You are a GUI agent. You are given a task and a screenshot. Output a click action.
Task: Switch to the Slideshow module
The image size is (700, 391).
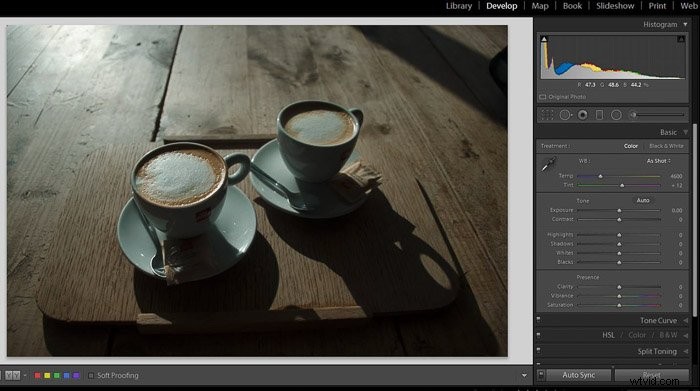(x=615, y=6)
